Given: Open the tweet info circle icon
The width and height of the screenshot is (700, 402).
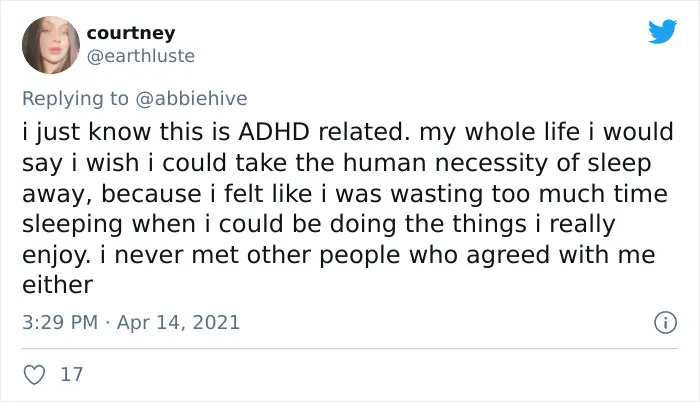Looking at the screenshot, I should click(x=666, y=322).
